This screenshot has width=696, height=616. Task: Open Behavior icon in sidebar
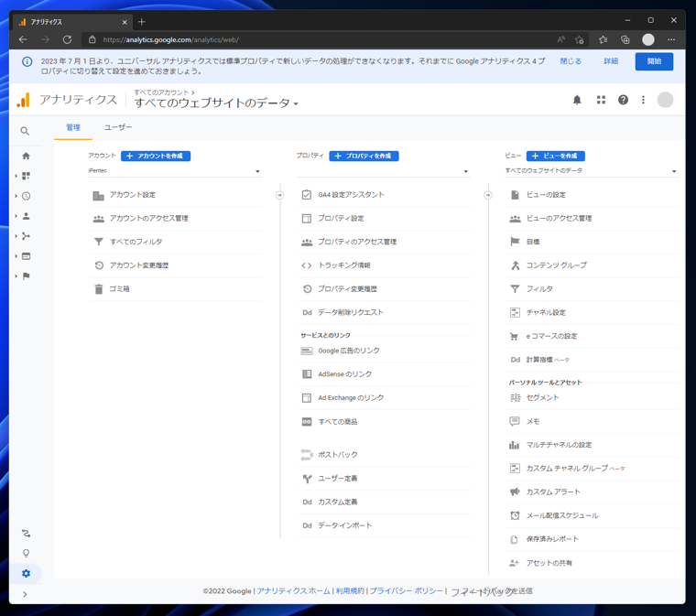pyautogui.click(x=27, y=256)
